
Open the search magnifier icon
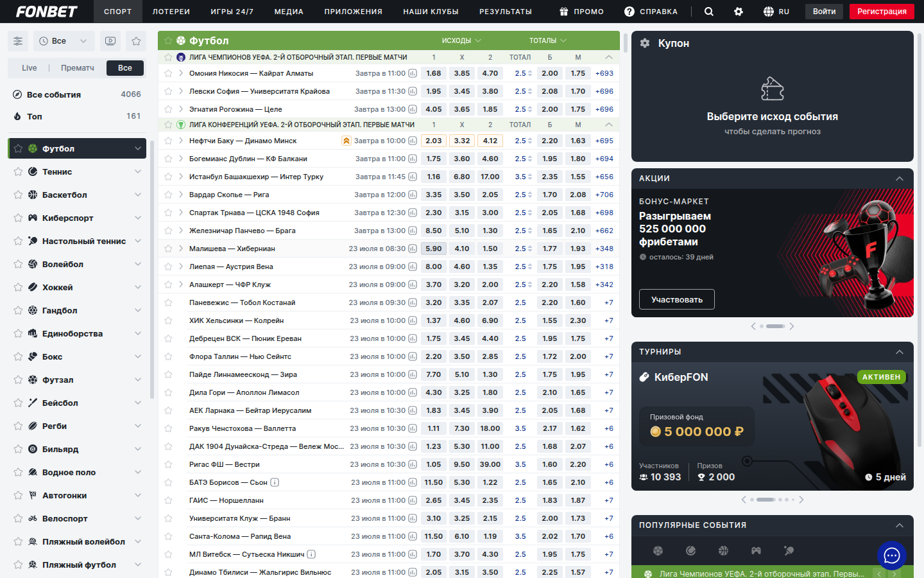coord(708,12)
